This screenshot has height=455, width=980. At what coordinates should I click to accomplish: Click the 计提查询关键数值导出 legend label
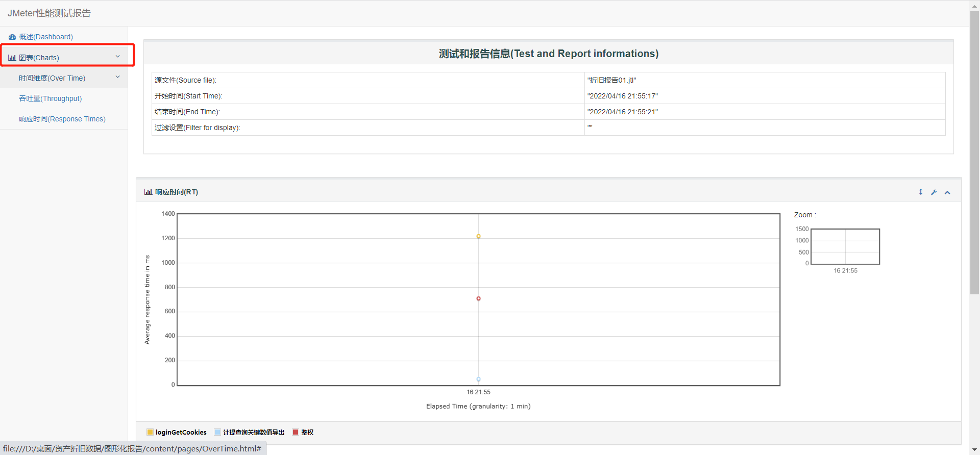pos(254,432)
